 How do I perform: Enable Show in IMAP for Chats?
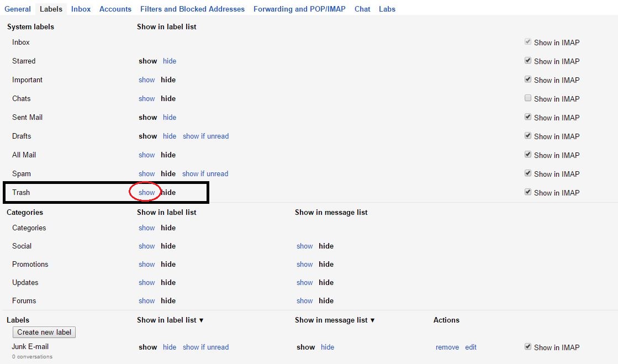(528, 98)
